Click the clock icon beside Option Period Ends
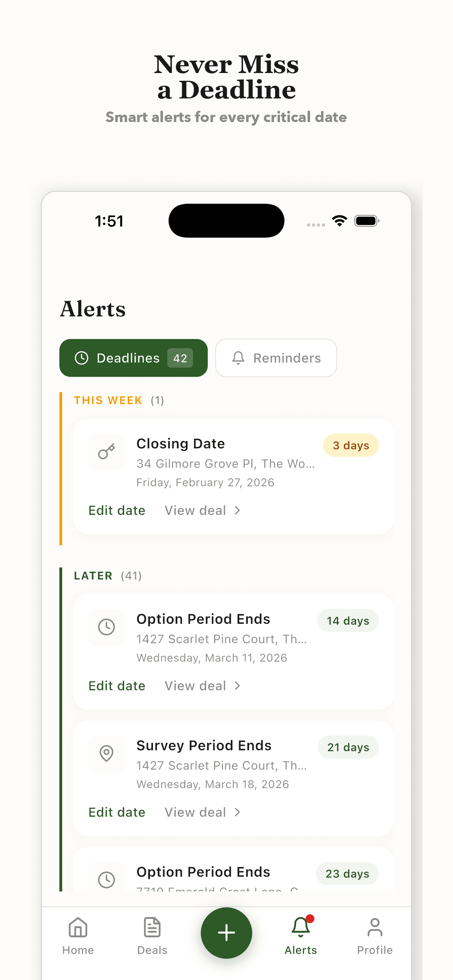 point(107,627)
